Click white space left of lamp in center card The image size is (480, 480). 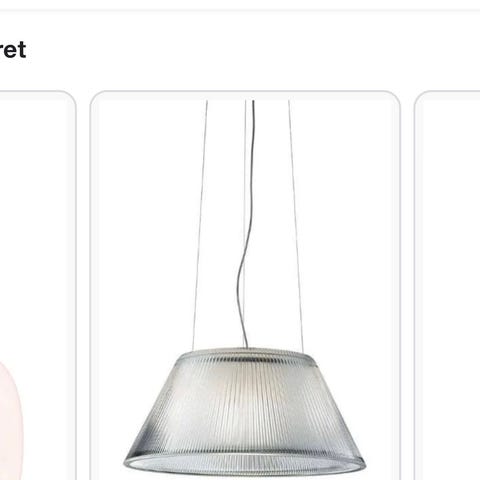click(143, 233)
